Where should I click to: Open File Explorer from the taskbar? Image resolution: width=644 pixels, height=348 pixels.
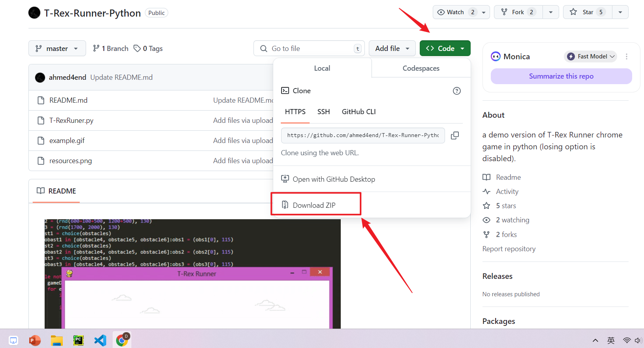click(57, 340)
